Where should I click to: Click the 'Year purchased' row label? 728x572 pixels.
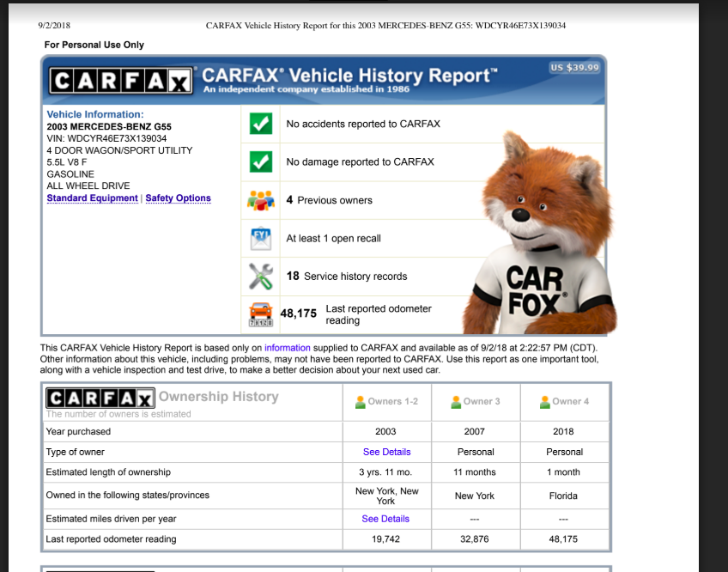click(78, 432)
